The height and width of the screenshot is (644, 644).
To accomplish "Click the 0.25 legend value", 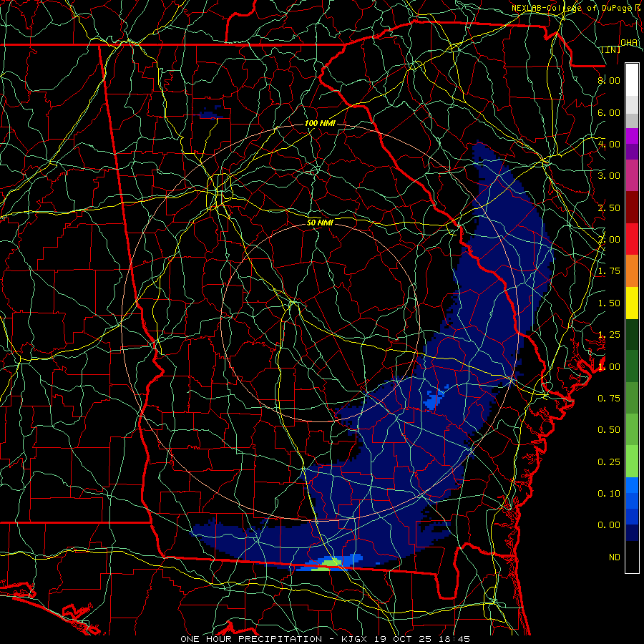I will [x=609, y=462].
